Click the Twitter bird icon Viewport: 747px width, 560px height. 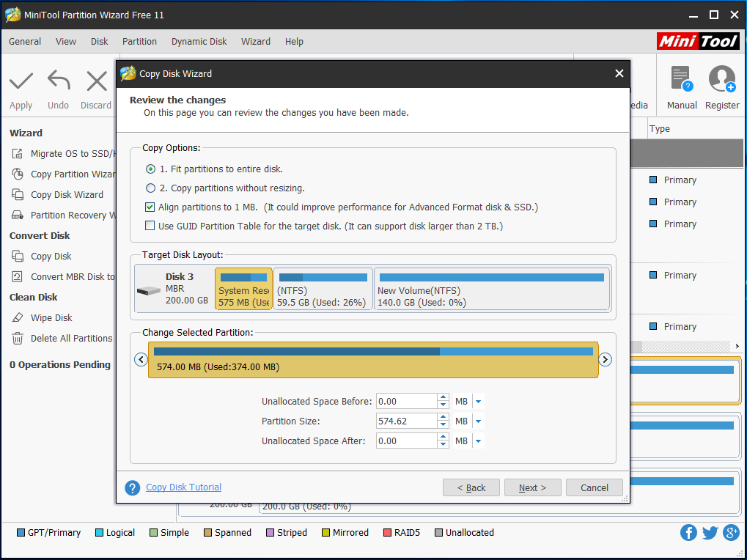point(710,533)
